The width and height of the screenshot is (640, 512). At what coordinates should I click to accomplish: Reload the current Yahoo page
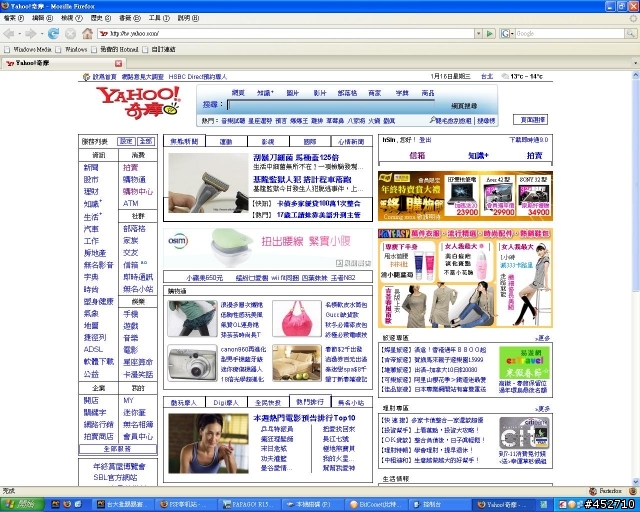pyautogui.click(x=53, y=33)
